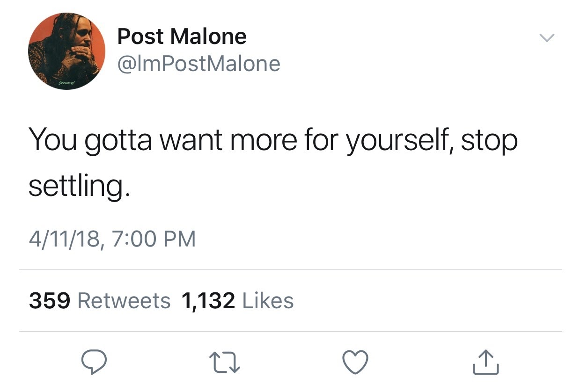Click the gray 'Likes' label
573x392 pixels.
click(268, 300)
